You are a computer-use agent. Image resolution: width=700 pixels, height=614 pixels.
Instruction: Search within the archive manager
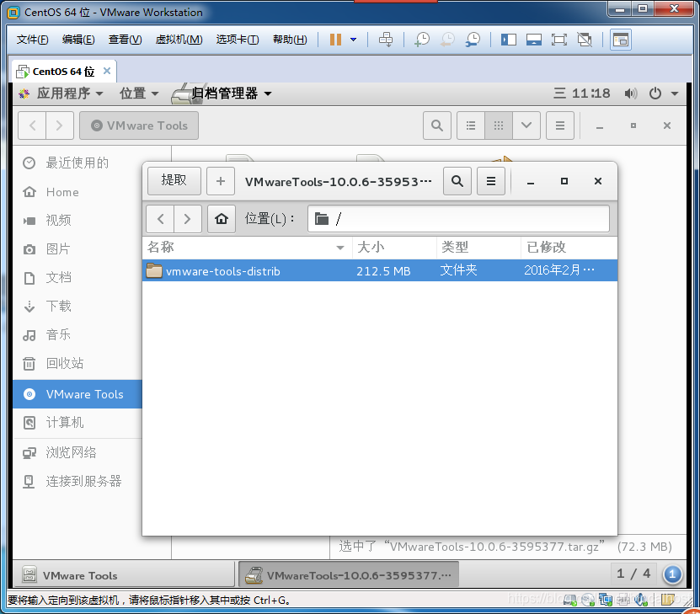tap(457, 181)
